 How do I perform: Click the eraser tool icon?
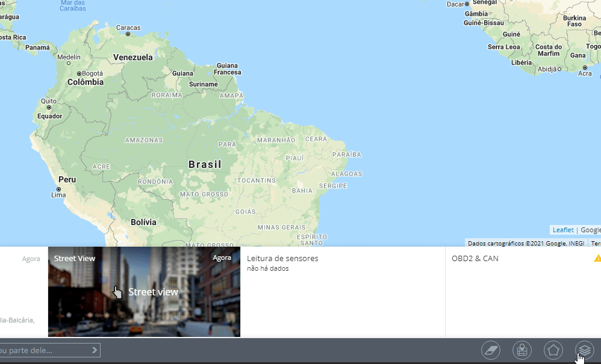491,350
